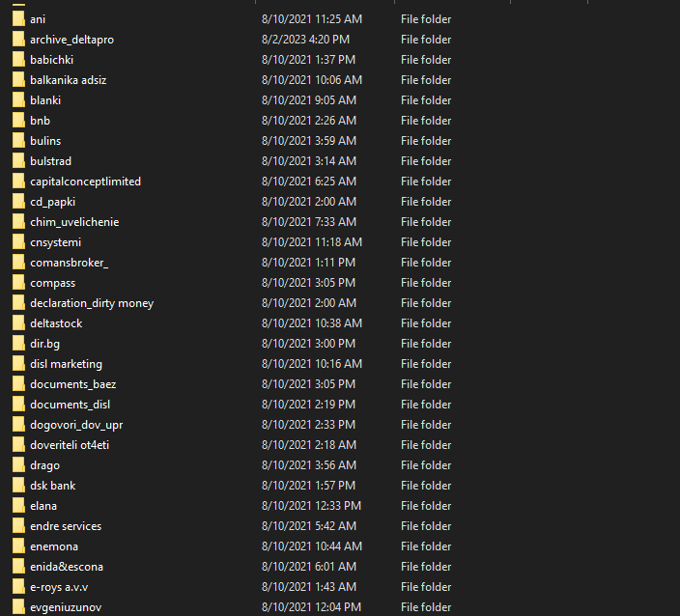
Task: Click the bulins folder name
Action: click(45, 141)
